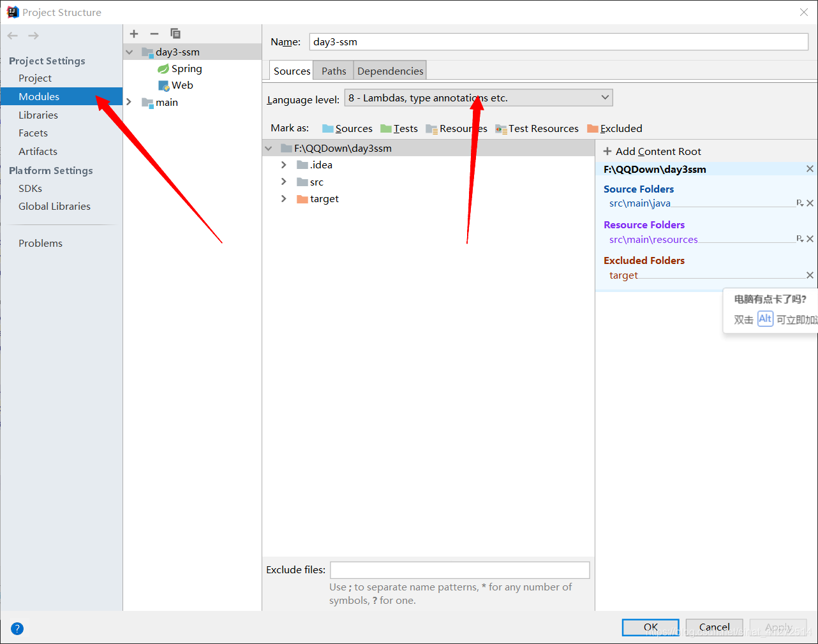This screenshot has width=818, height=644.
Task: Click the Remove module minus icon
Action: tap(154, 34)
